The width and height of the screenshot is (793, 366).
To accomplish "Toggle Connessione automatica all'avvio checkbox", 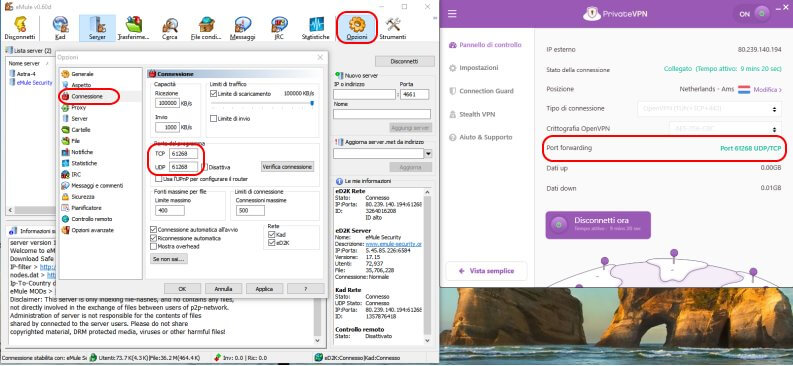I will [x=154, y=230].
